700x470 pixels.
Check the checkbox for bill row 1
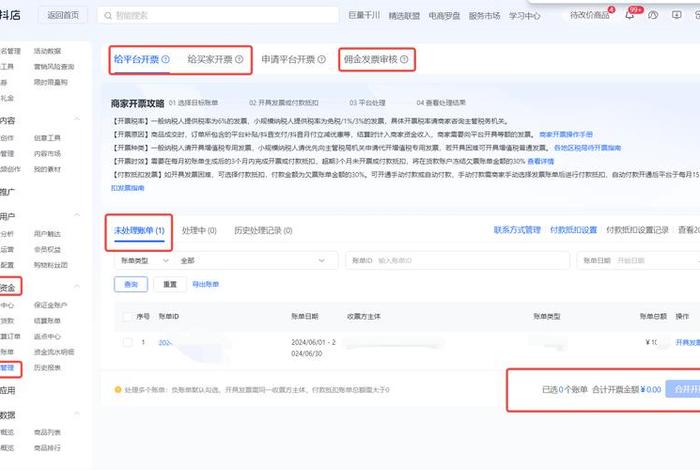pos(127,342)
